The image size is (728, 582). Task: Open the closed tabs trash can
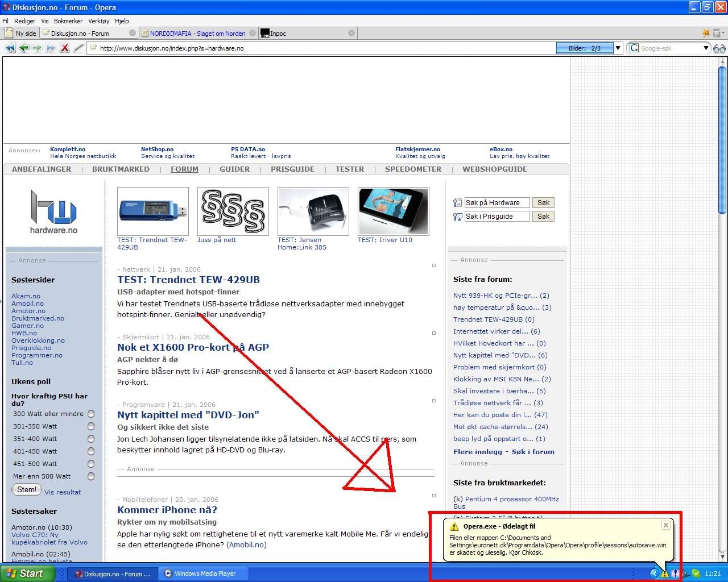click(x=717, y=33)
